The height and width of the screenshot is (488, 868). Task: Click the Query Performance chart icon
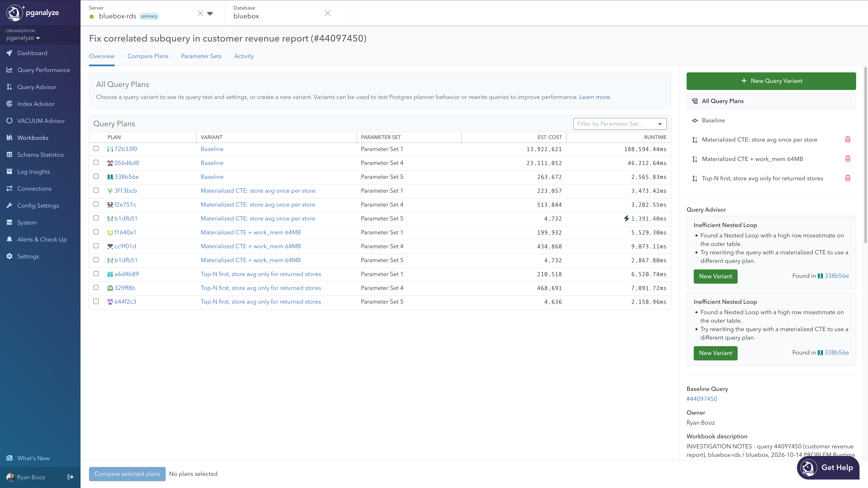[9, 70]
